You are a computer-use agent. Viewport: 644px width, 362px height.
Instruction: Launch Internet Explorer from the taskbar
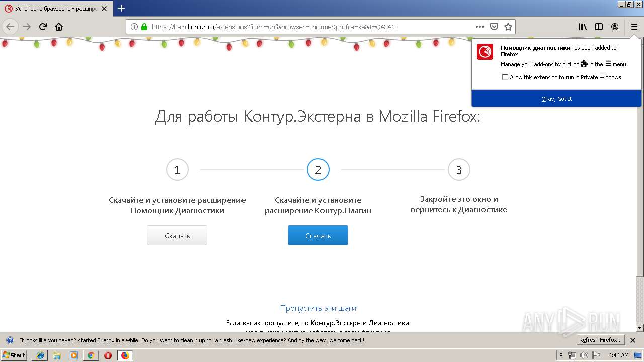pyautogui.click(x=40, y=355)
